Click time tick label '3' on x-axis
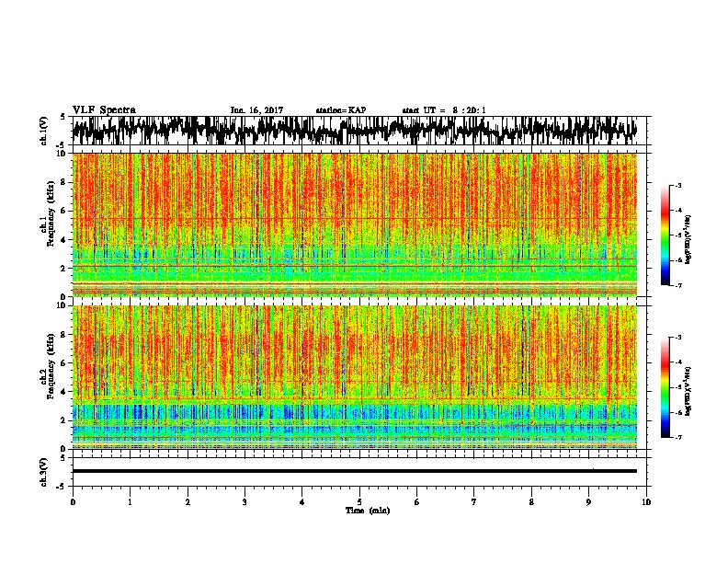Screen dimensions: 728x563 tap(245, 502)
